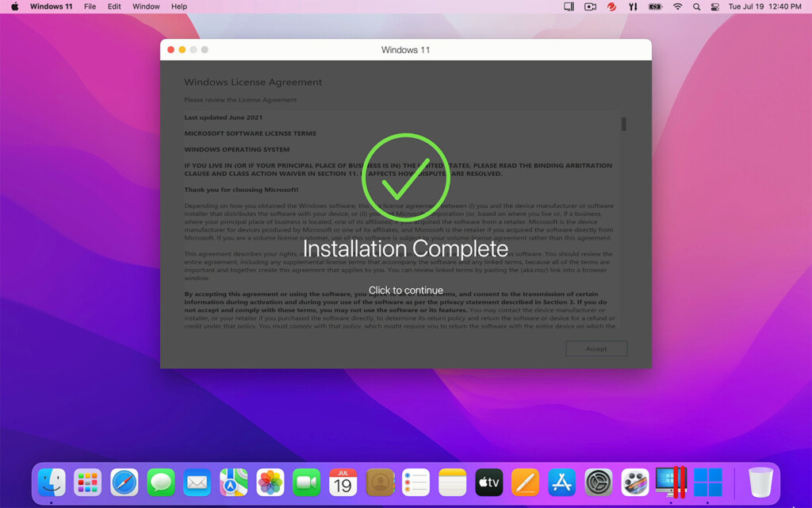Open the Windows 11 VM Dock icon

[x=707, y=482]
